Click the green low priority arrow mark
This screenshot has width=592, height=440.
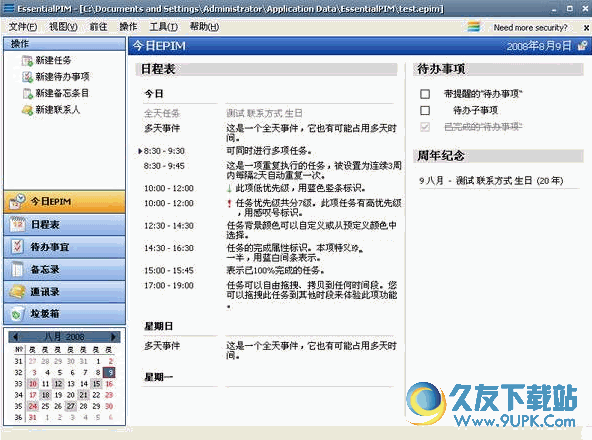tap(229, 188)
